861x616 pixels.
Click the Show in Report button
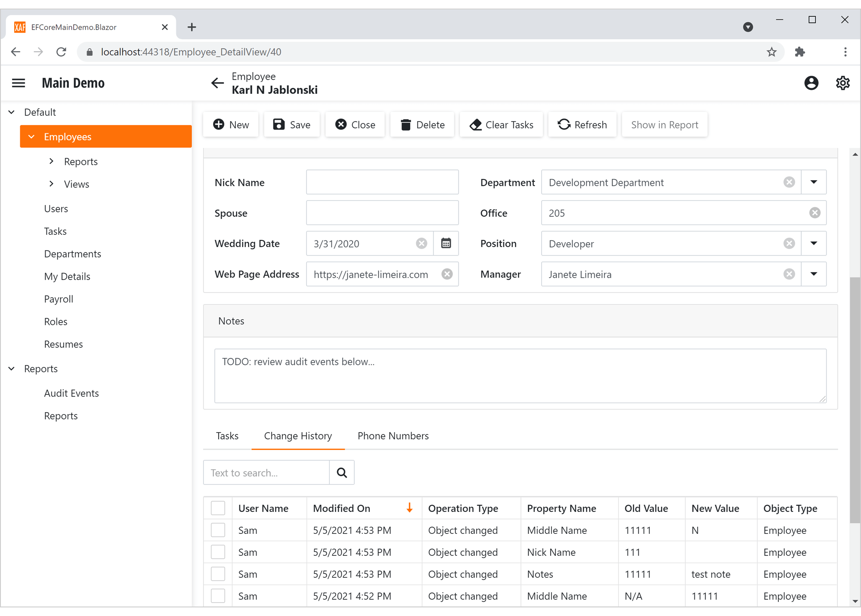664,124
